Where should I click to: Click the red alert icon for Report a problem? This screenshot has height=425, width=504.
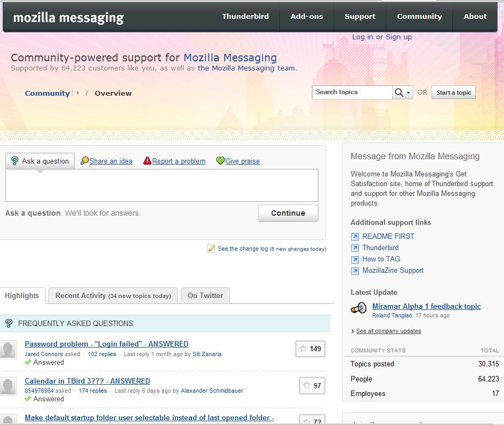click(147, 161)
